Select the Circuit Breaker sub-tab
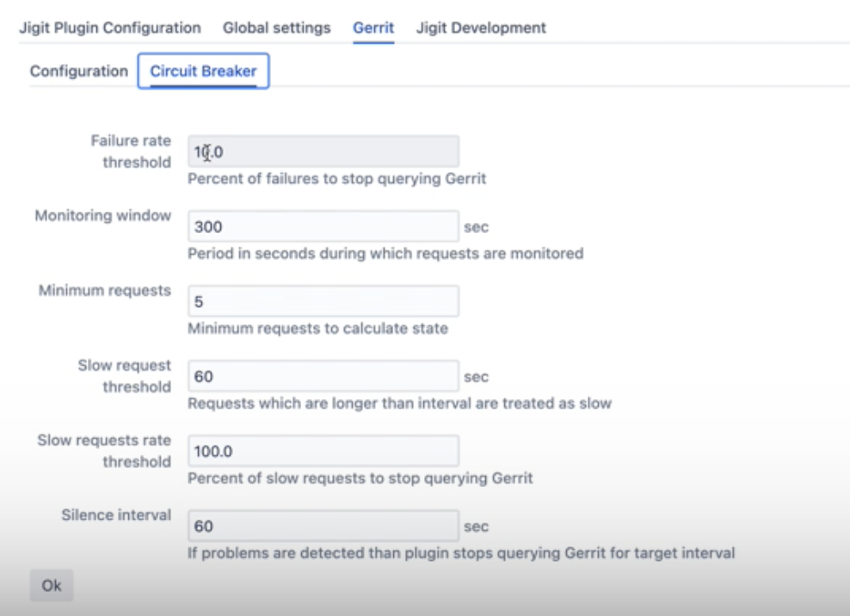This screenshot has width=850, height=616. (x=203, y=71)
